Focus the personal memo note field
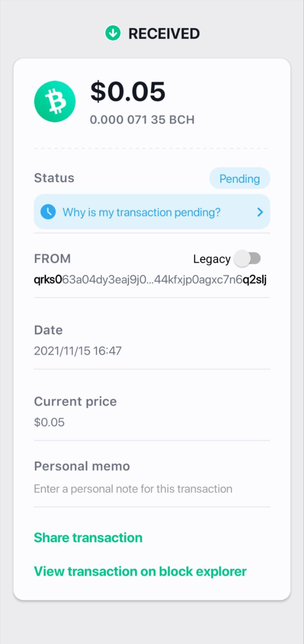 [133, 489]
